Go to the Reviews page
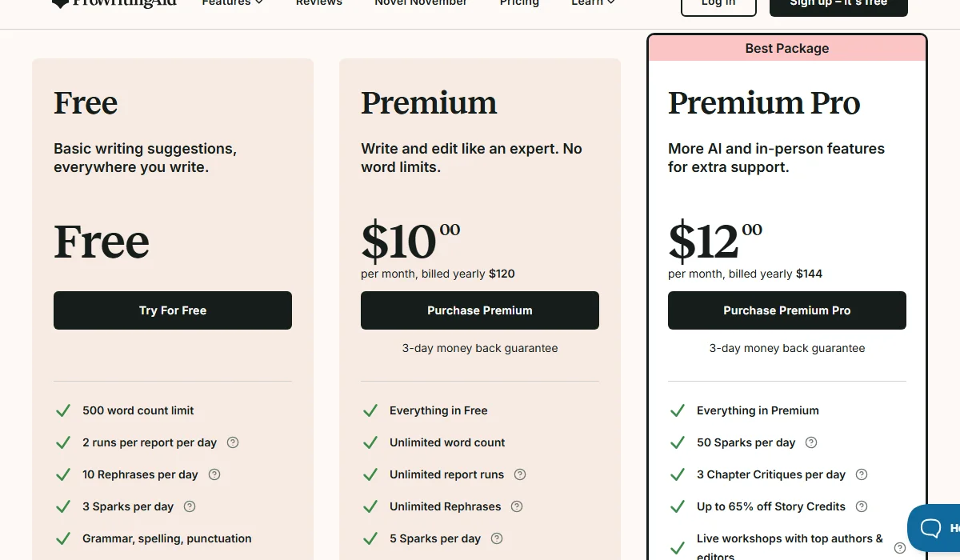This screenshot has height=560, width=960. click(318, 3)
